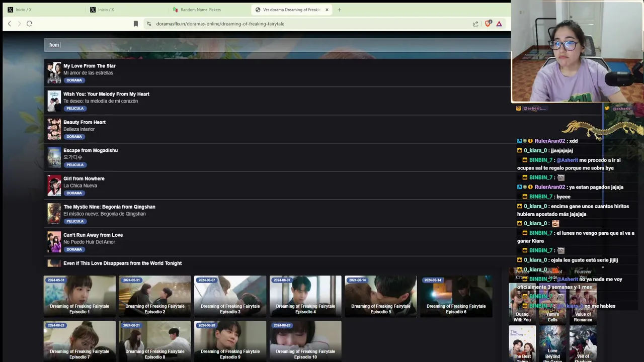Open Brave Shields lion icon
The width and height of the screenshot is (644, 362).
pos(488,24)
